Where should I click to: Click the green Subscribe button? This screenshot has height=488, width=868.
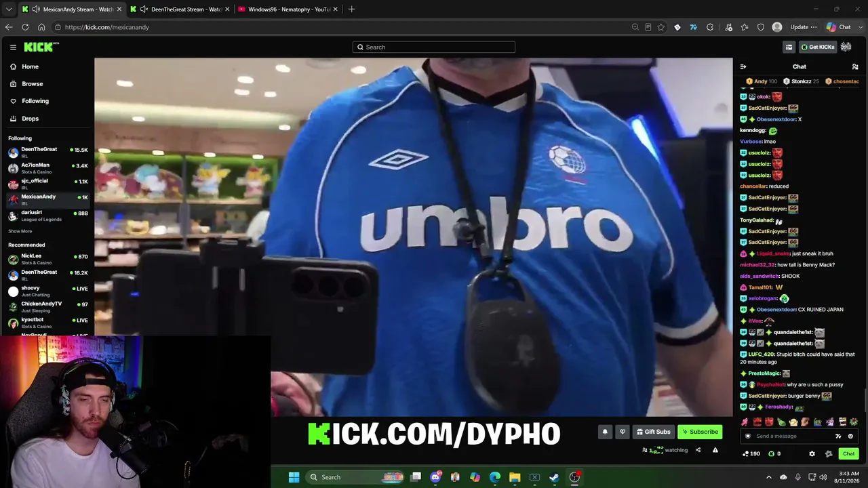click(700, 432)
